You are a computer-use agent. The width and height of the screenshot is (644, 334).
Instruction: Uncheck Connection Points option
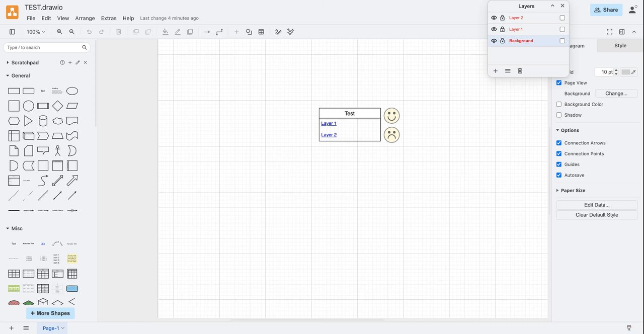click(559, 153)
